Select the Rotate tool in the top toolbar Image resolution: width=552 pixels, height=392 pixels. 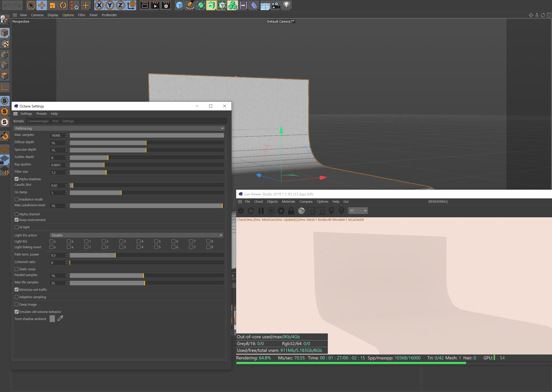pos(63,5)
